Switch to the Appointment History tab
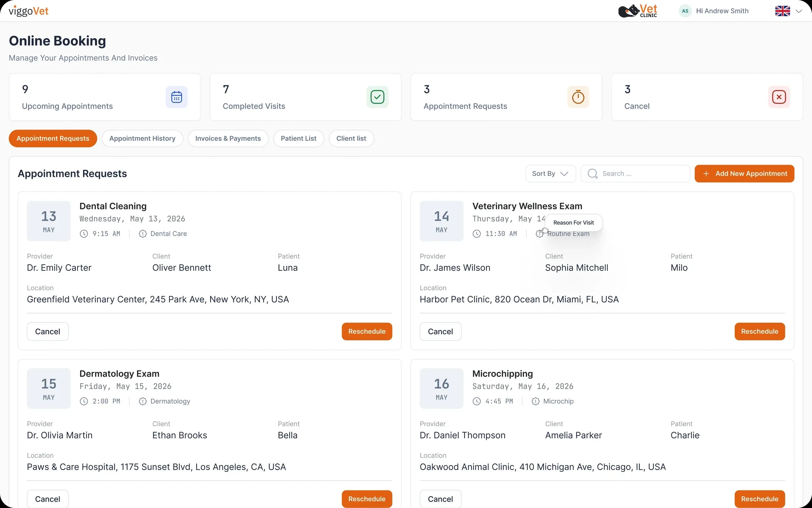This screenshot has width=812, height=508. pyautogui.click(x=142, y=139)
